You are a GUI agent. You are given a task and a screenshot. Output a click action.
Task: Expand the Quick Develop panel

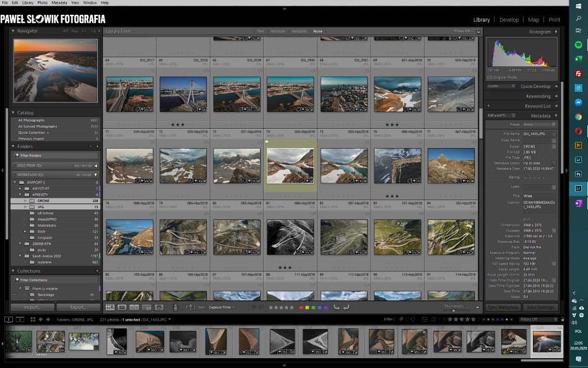pos(556,86)
